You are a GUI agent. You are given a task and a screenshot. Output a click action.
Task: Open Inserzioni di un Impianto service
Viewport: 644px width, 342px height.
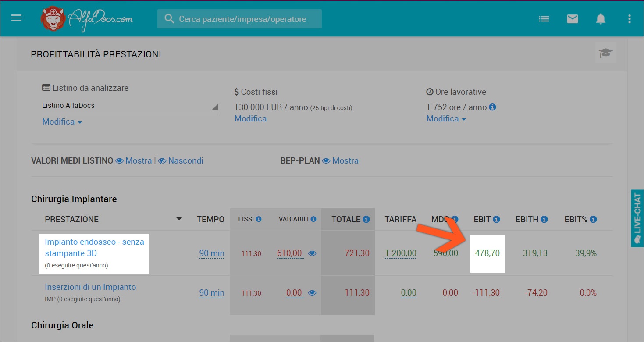(90, 287)
